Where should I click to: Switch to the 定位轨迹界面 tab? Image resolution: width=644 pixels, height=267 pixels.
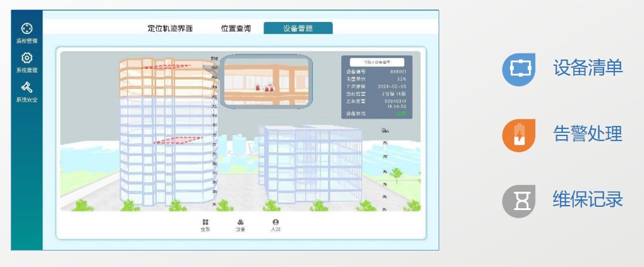pos(170,28)
